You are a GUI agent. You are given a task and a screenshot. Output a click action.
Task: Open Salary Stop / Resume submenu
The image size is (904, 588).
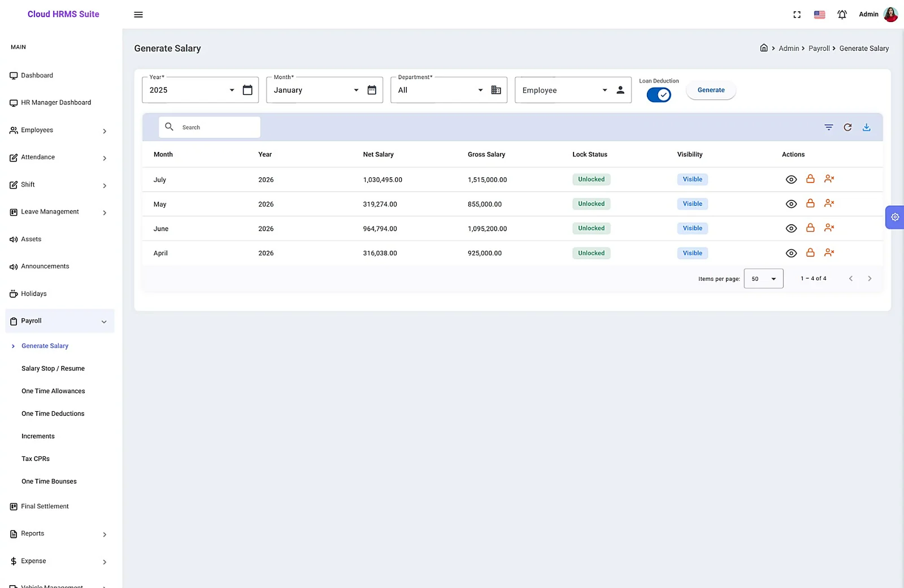click(x=53, y=368)
